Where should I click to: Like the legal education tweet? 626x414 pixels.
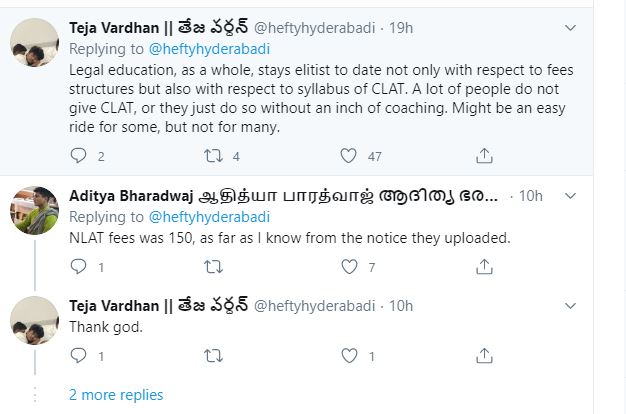[x=348, y=155]
